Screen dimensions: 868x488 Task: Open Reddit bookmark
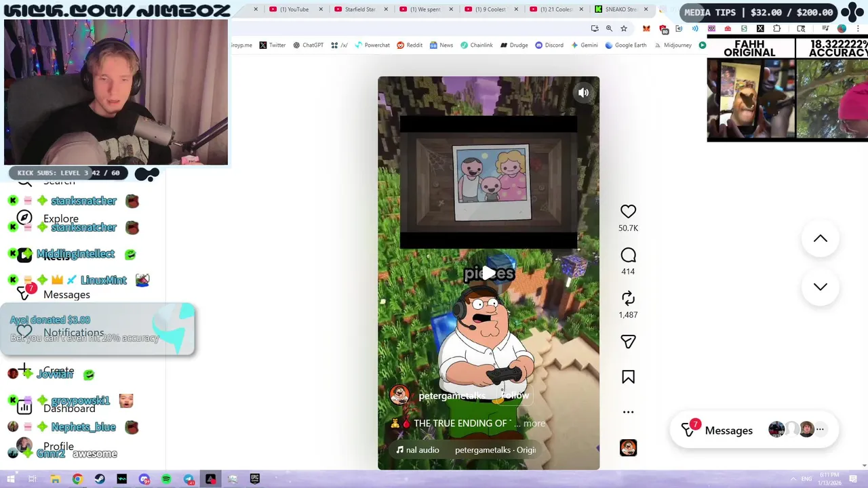point(410,45)
